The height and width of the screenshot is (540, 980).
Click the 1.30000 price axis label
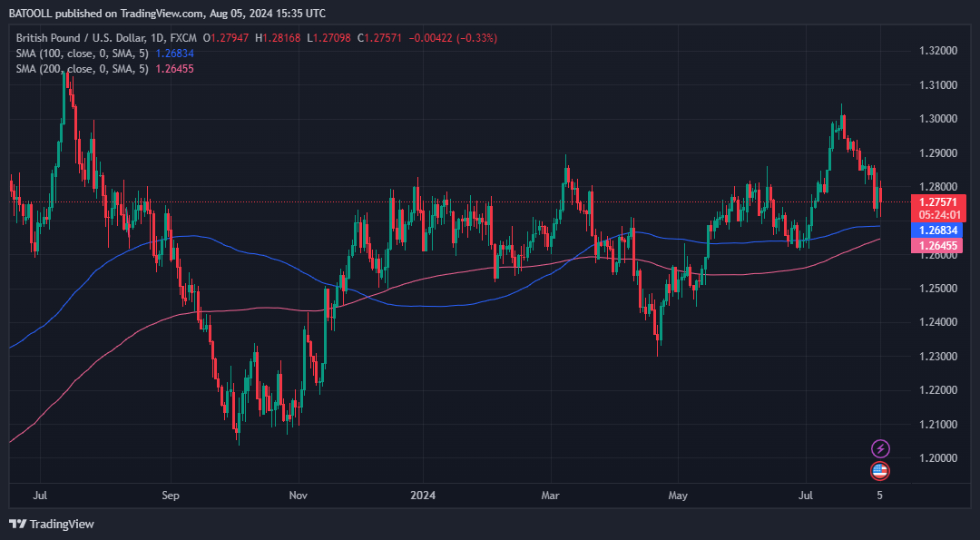click(938, 119)
